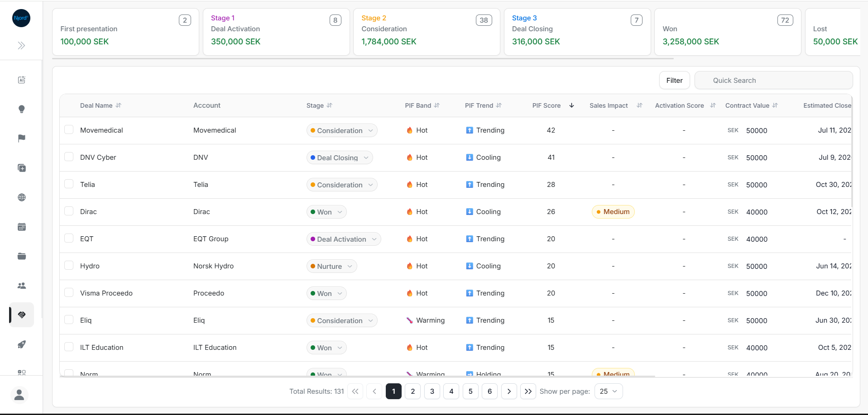Open the rocket sidebar icon

click(21, 344)
